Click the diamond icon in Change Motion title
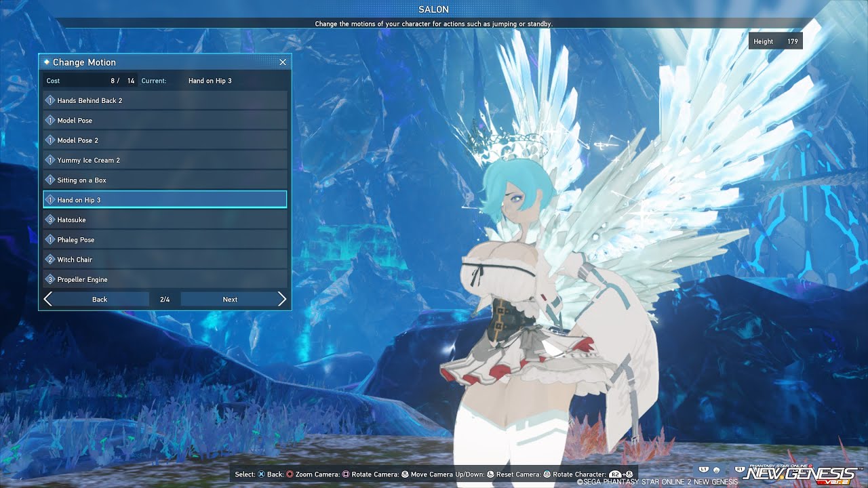868x488 pixels. pos(47,62)
